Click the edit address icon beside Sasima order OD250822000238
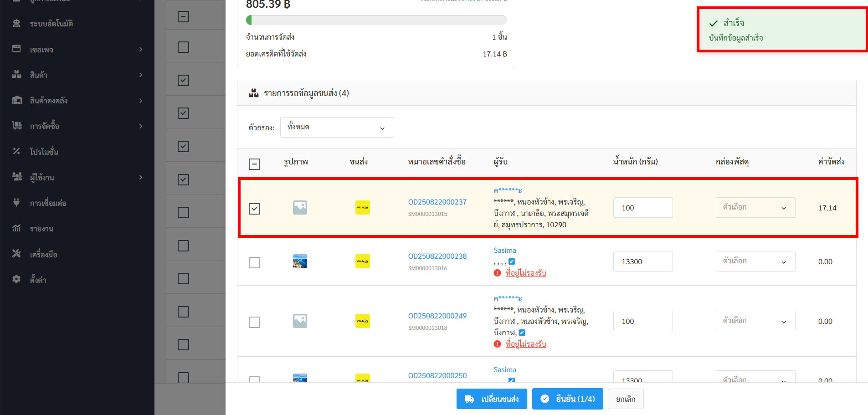868x415 pixels. pyautogui.click(x=512, y=261)
